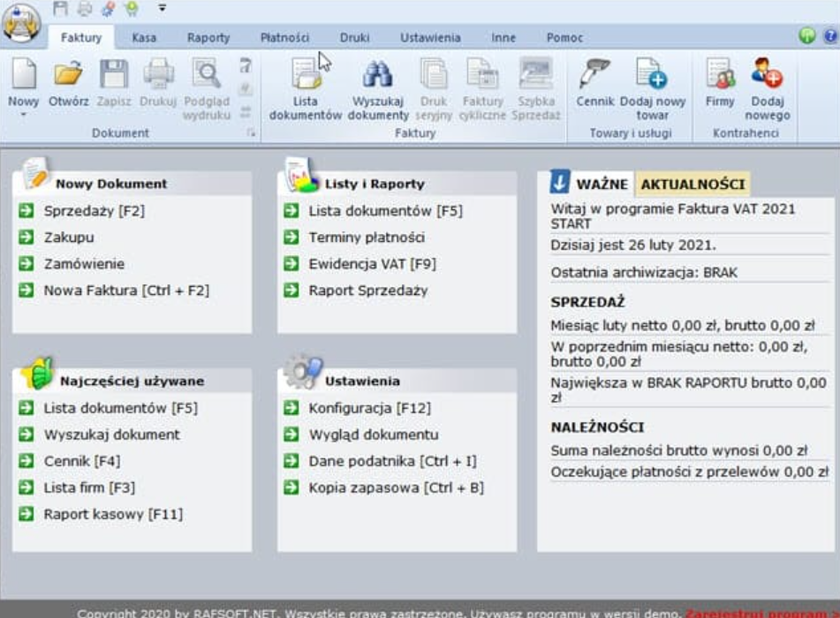
Task: Switch to the Kasa ribbon tab
Action: (144, 38)
